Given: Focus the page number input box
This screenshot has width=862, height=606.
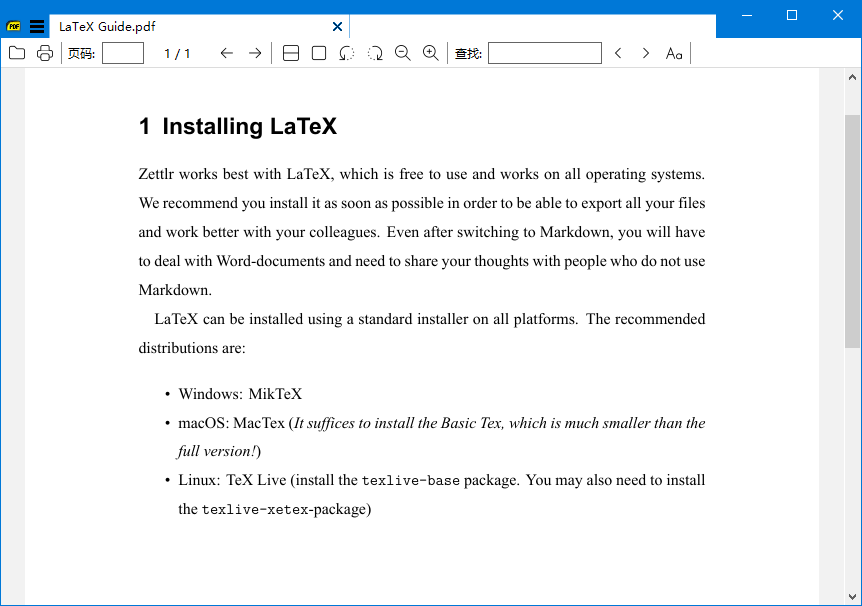Looking at the screenshot, I should [123, 53].
